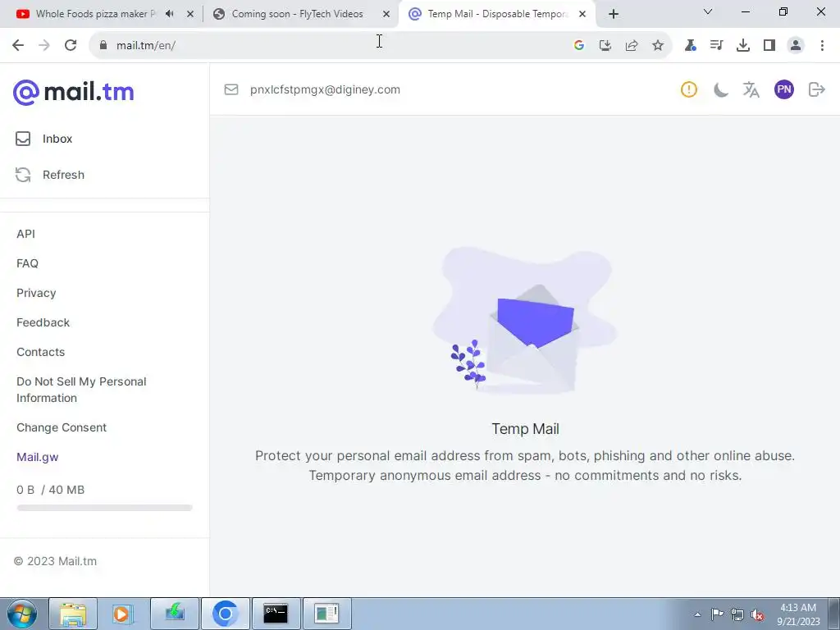
Task: Click the logout icon
Action: [816, 89]
